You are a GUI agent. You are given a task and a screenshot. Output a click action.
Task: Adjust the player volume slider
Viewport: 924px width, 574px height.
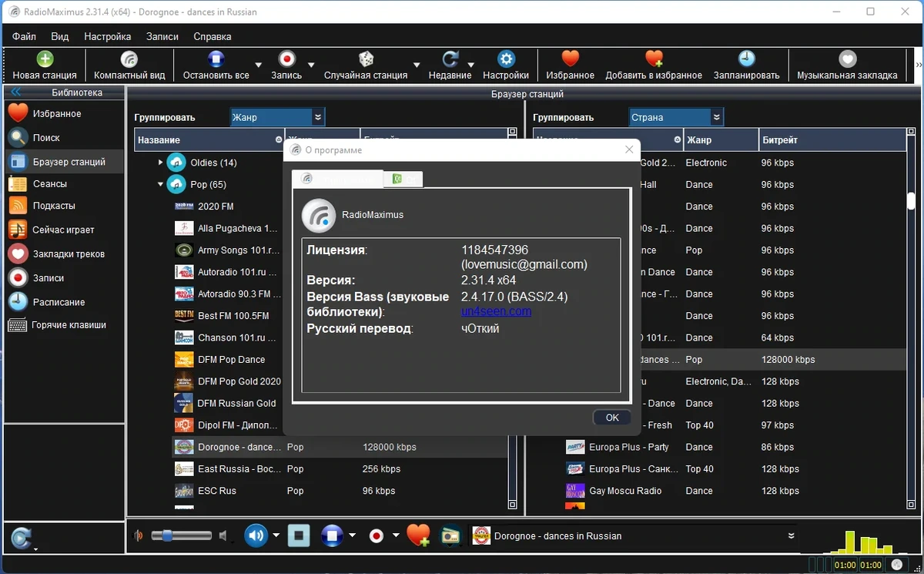pos(181,535)
